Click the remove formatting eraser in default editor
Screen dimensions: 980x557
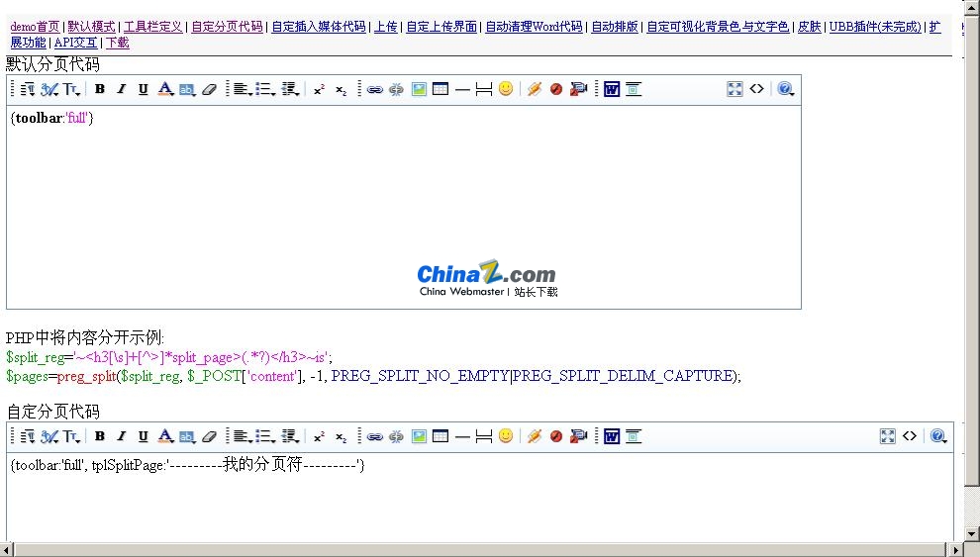209,89
